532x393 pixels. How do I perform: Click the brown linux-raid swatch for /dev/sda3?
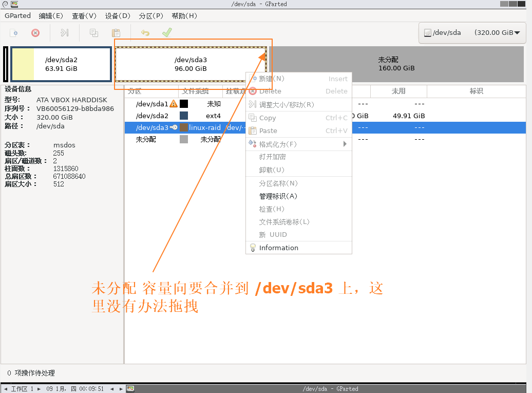183,127
